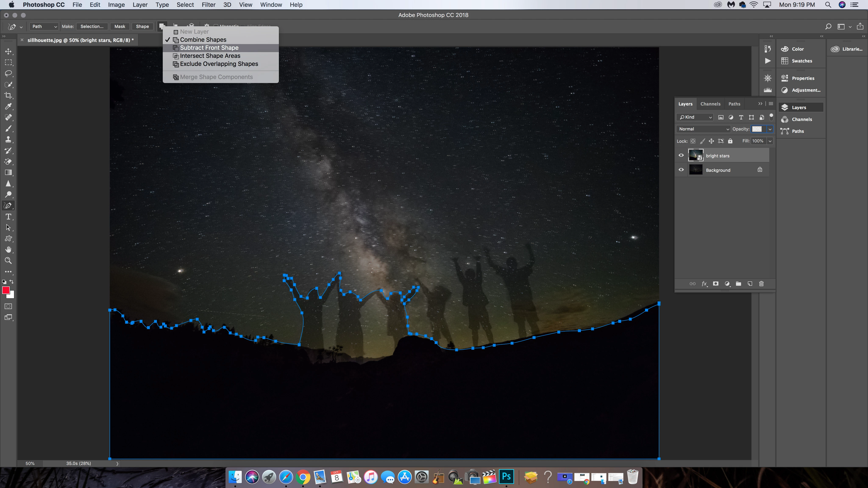The image size is (868, 488).
Task: Switch to the Channels tab
Action: pyautogui.click(x=710, y=104)
